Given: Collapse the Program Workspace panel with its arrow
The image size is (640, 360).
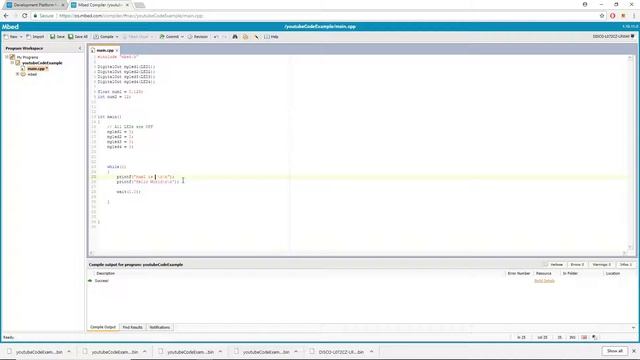Looking at the screenshot, I should pos(80,48).
